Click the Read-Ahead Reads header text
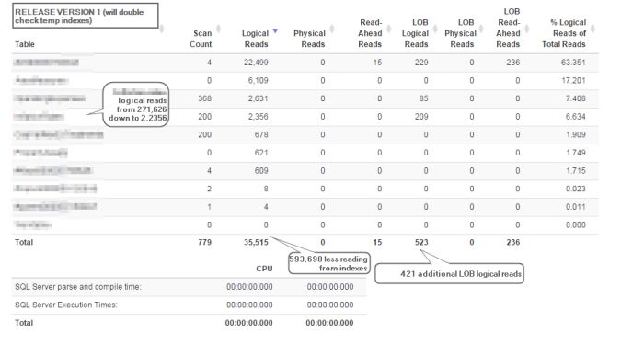644x345 pixels. 370,33
